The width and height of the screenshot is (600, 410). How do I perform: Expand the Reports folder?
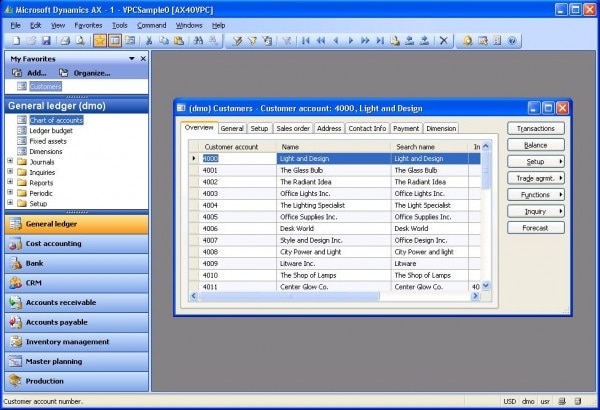[10, 181]
